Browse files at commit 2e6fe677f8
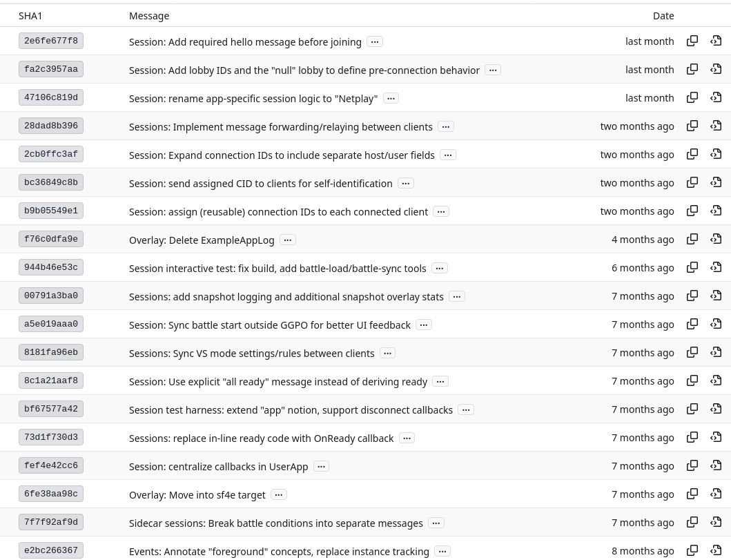The image size is (731, 560). [x=716, y=41]
